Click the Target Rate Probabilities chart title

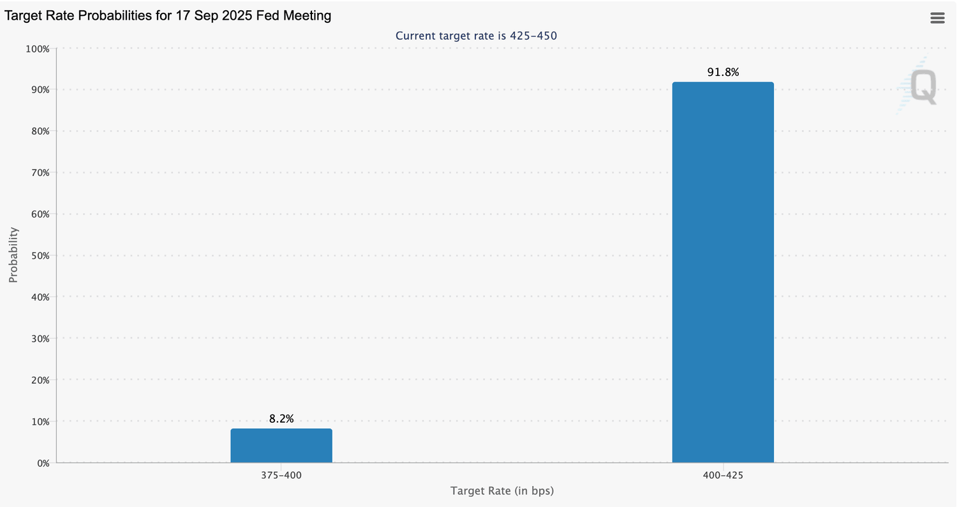tap(168, 15)
